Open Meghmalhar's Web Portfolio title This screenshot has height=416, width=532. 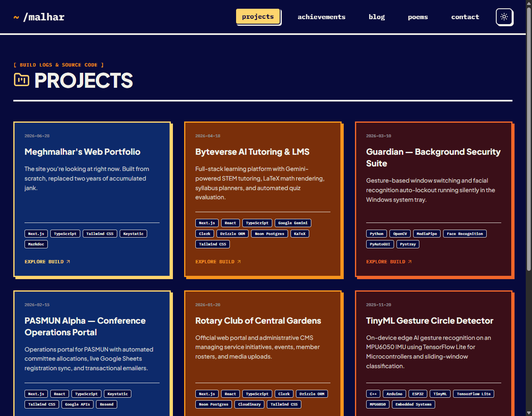pyautogui.click(x=82, y=152)
